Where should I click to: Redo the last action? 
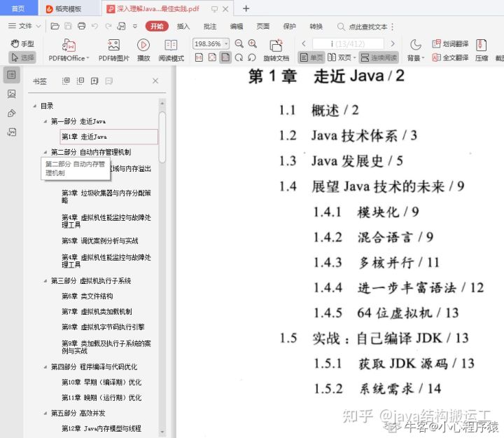coord(108,26)
